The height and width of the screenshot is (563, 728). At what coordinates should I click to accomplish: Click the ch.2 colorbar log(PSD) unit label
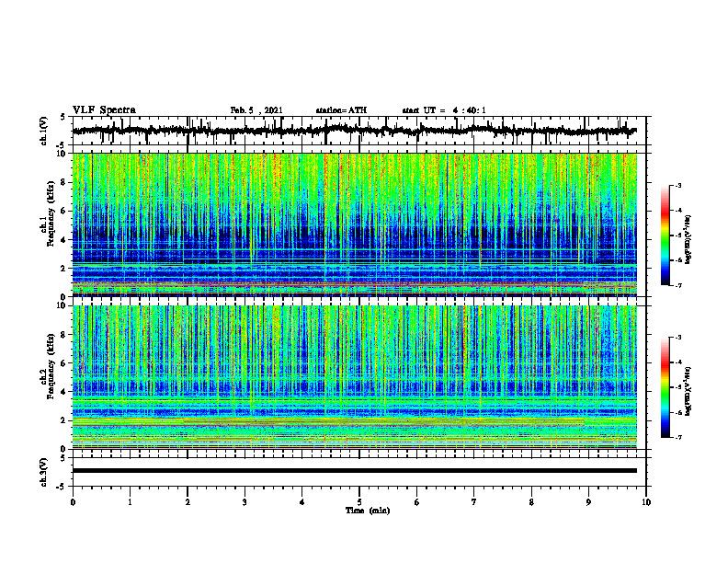click(x=688, y=391)
